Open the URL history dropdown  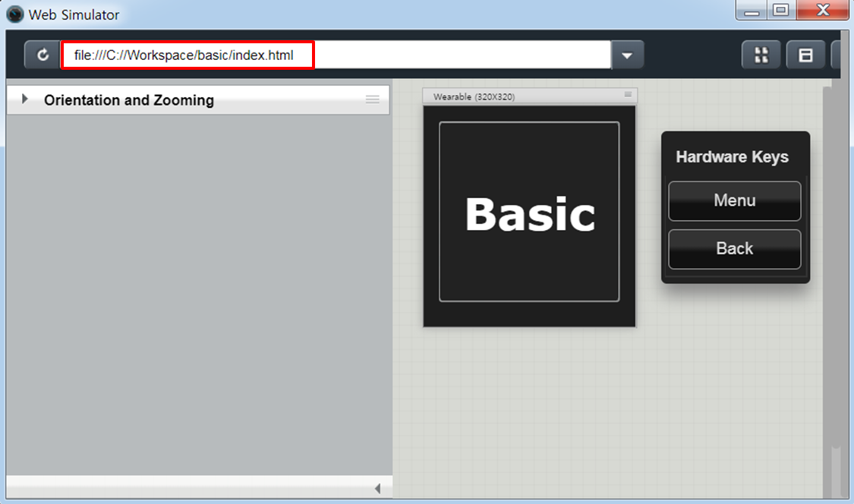click(627, 54)
